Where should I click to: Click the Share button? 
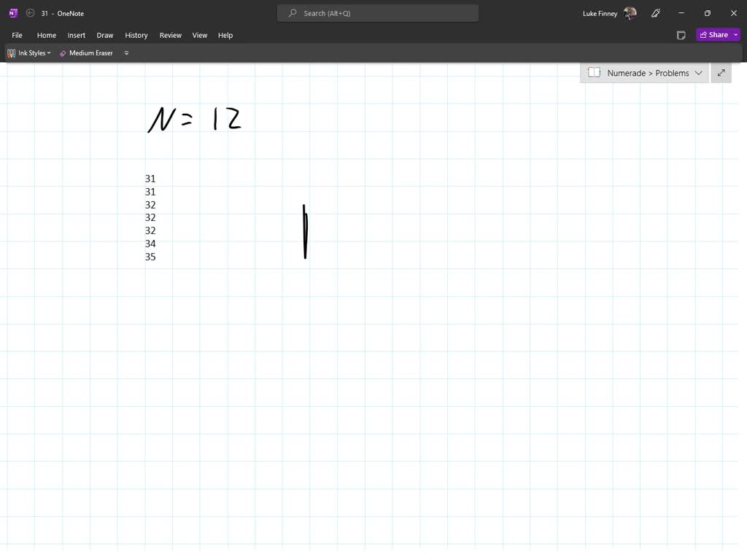point(715,34)
